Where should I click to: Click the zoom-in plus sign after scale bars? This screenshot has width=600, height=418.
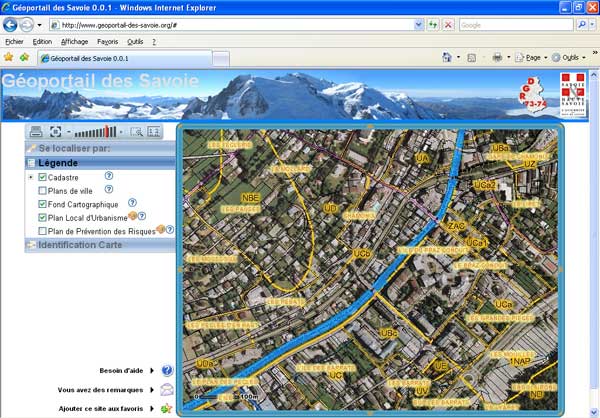click(121, 132)
